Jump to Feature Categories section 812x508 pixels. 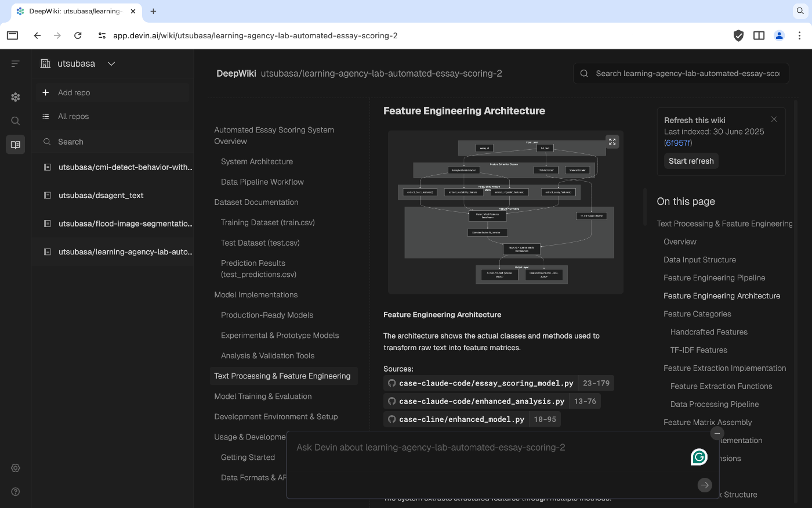697,314
